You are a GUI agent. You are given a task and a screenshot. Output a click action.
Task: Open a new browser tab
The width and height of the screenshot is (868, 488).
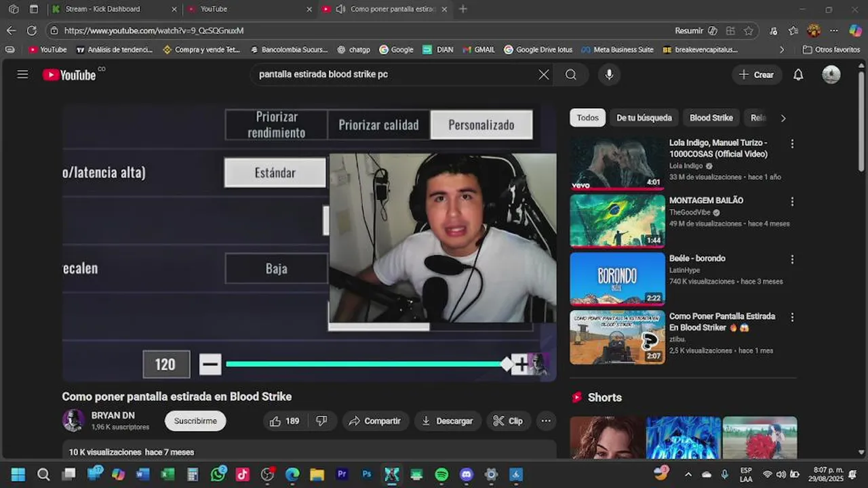pyautogui.click(x=463, y=9)
